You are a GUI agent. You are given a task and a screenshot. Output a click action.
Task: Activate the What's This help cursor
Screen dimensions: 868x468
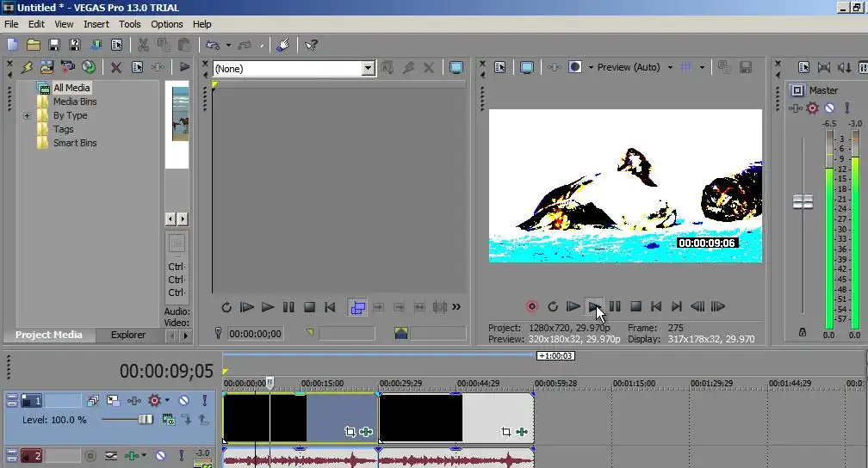pos(311,45)
